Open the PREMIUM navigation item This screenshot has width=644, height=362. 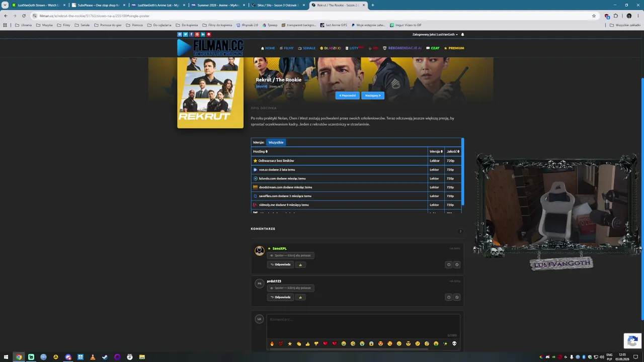coord(454,48)
